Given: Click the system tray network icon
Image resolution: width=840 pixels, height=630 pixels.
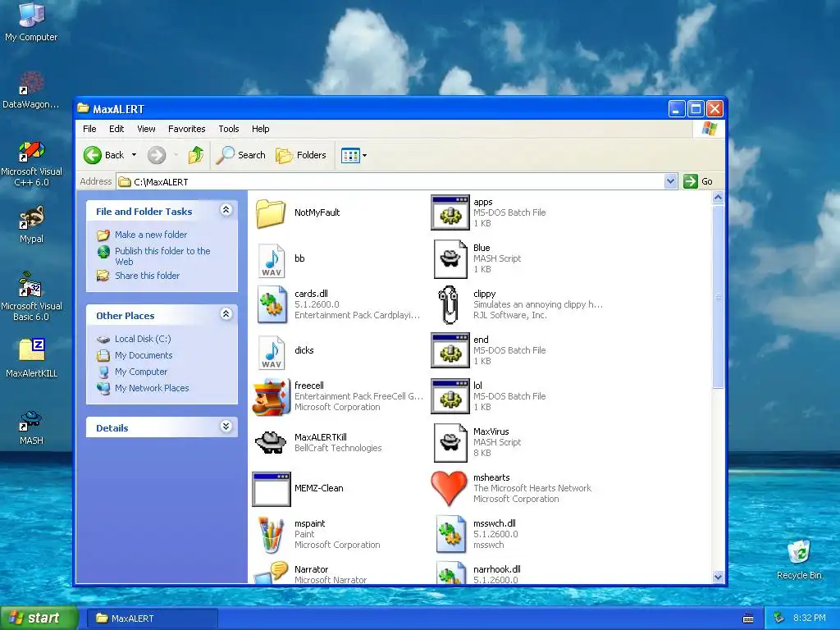Looking at the screenshot, I should [779, 619].
